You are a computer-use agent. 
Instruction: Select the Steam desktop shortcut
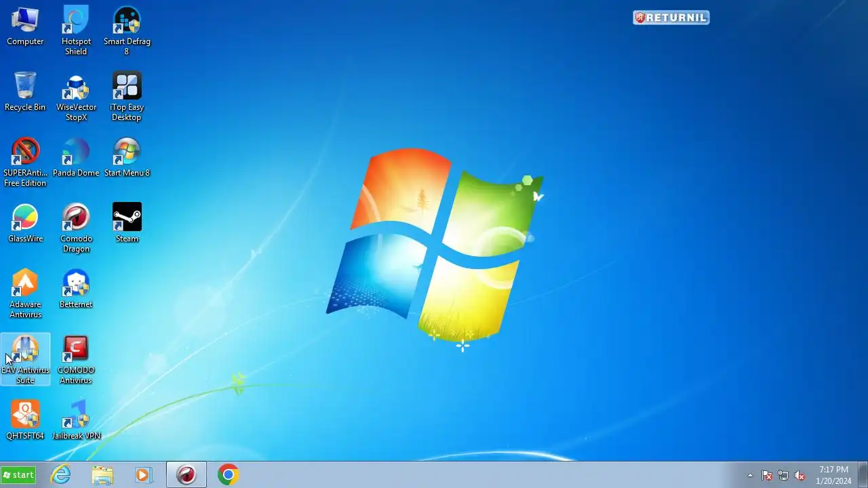click(x=127, y=224)
